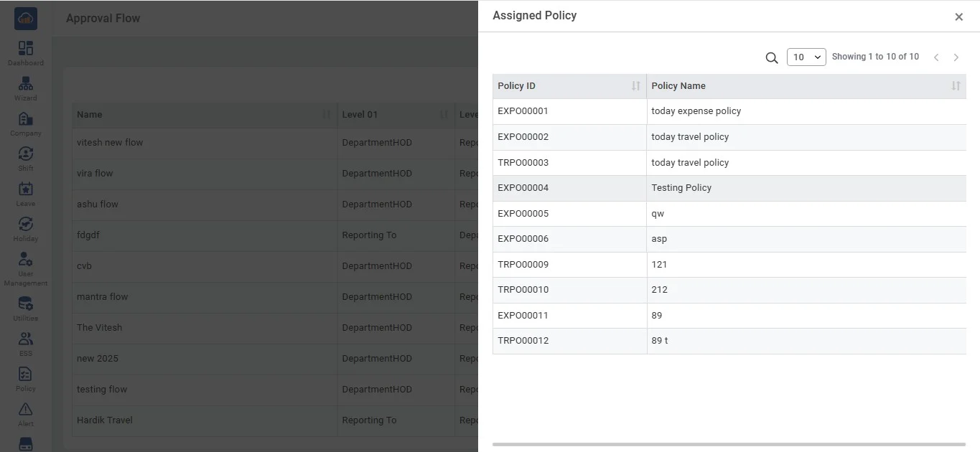This screenshot has width=980, height=452.
Task: Open the Holiday sidebar icon
Action: [x=26, y=225]
